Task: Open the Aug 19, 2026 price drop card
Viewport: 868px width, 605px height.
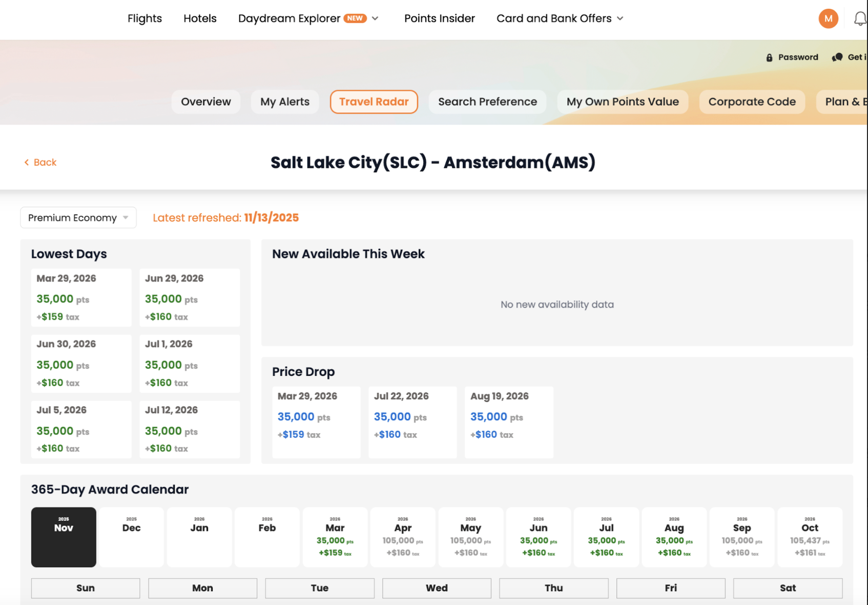Action: 508,421
